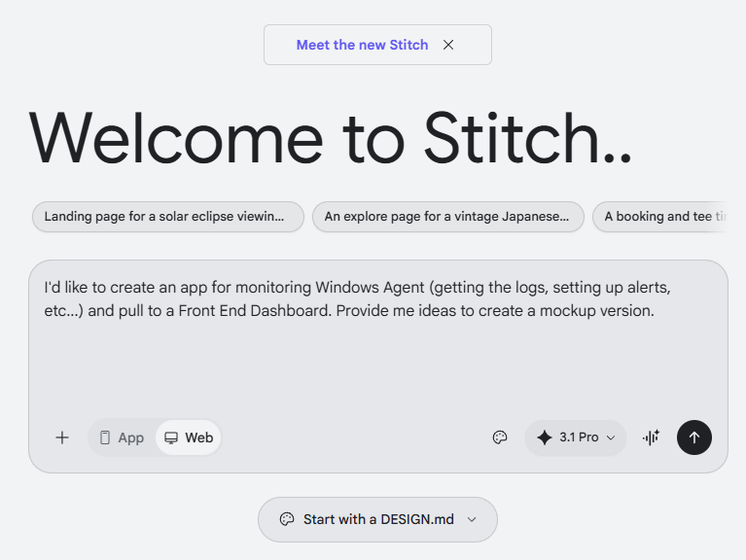Submit the prompt with the arrow button
The height and width of the screenshot is (560, 746).
click(694, 437)
